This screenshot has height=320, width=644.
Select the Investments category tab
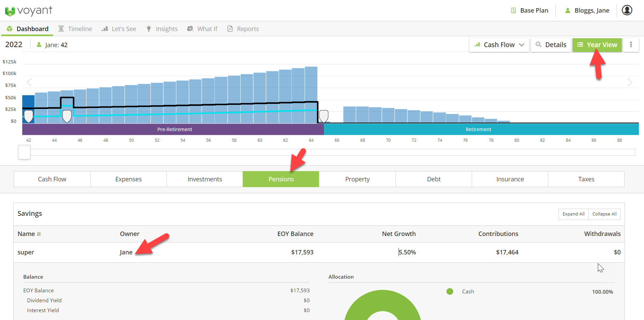point(205,179)
